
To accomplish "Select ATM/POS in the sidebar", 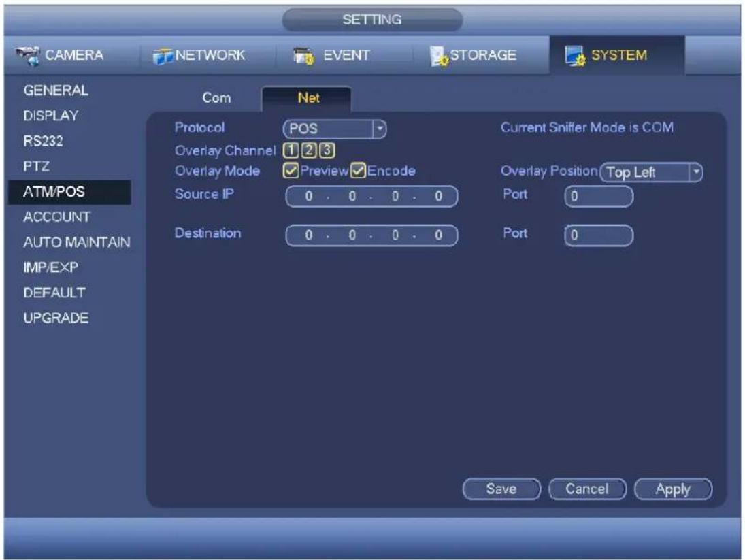I will pos(69,192).
